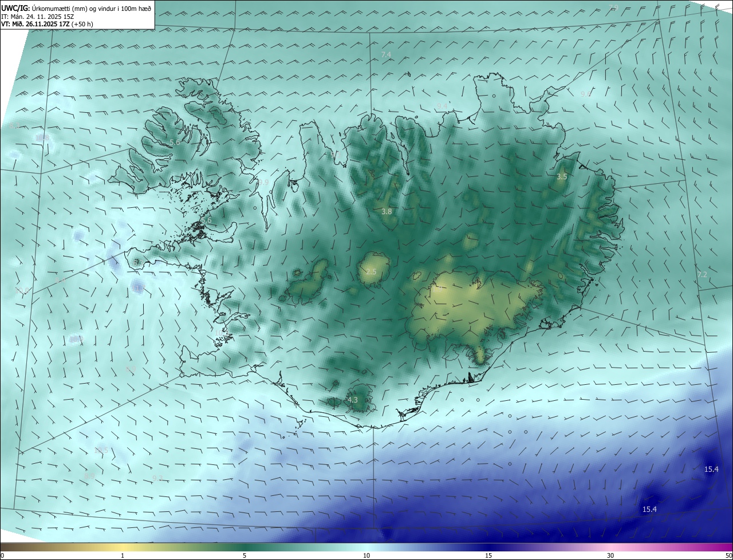This screenshot has width=733, height=560.
Task: Click the 7.2 value off the east coast
Action: [x=702, y=275]
